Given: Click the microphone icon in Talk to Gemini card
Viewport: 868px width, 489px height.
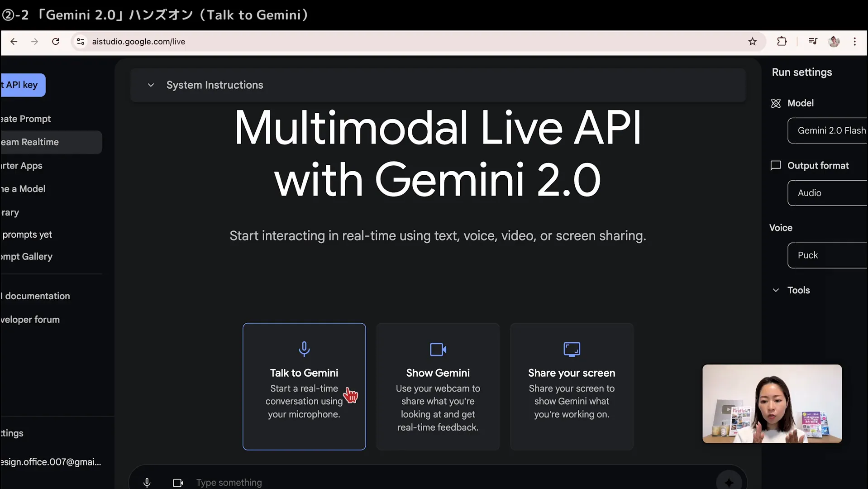Looking at the screenshot, I should point(304,349).
